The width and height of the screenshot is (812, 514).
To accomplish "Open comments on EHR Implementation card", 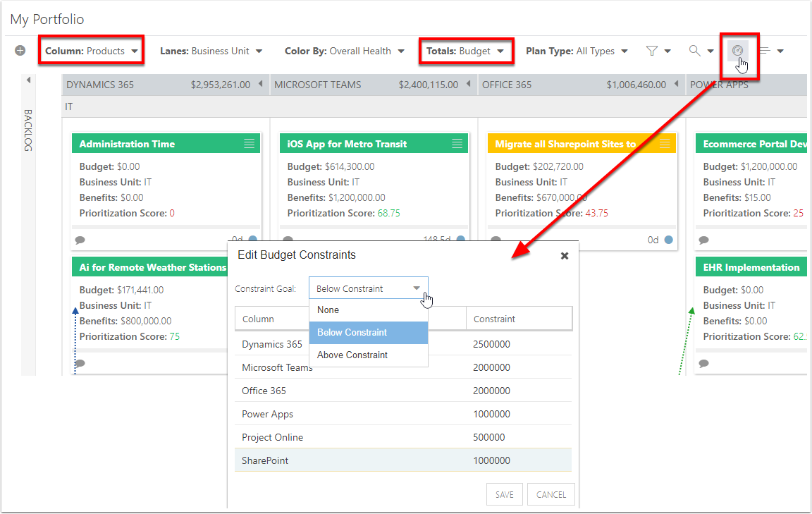I will point(703,363).
